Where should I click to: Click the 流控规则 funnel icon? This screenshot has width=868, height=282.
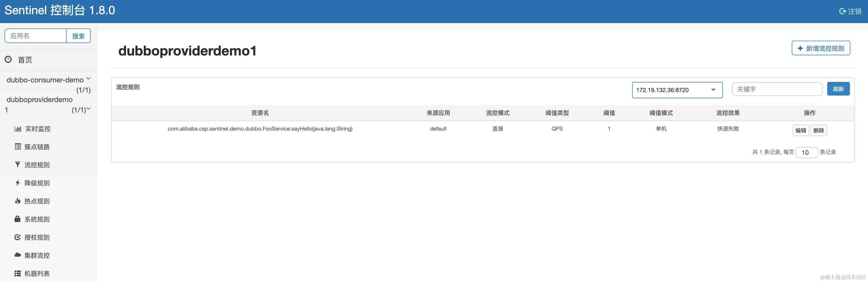18,164
